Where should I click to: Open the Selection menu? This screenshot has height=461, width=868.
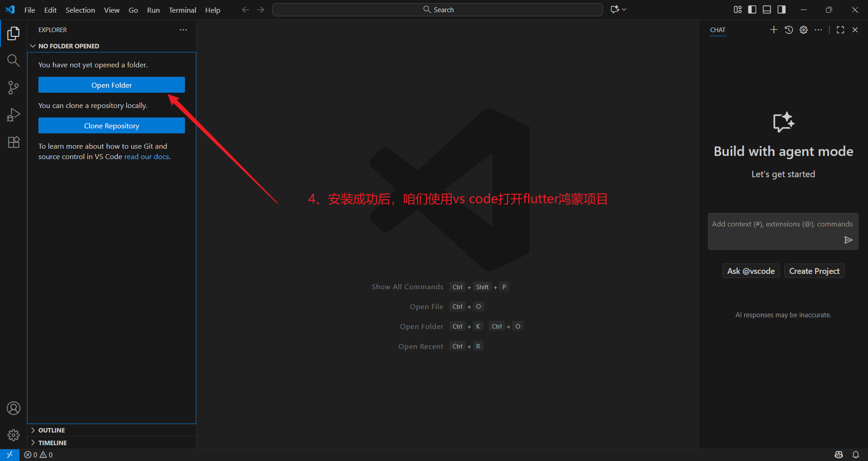[80, 10]
